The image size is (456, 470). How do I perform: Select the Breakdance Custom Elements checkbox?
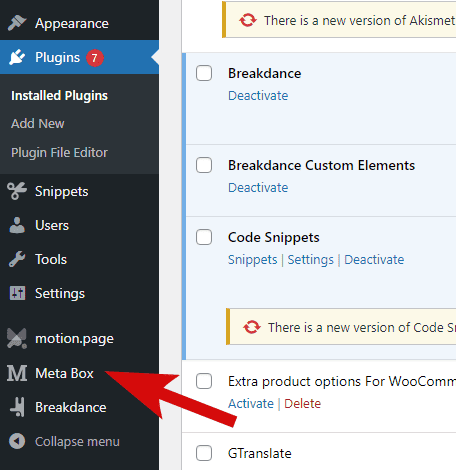pos(204,165)
